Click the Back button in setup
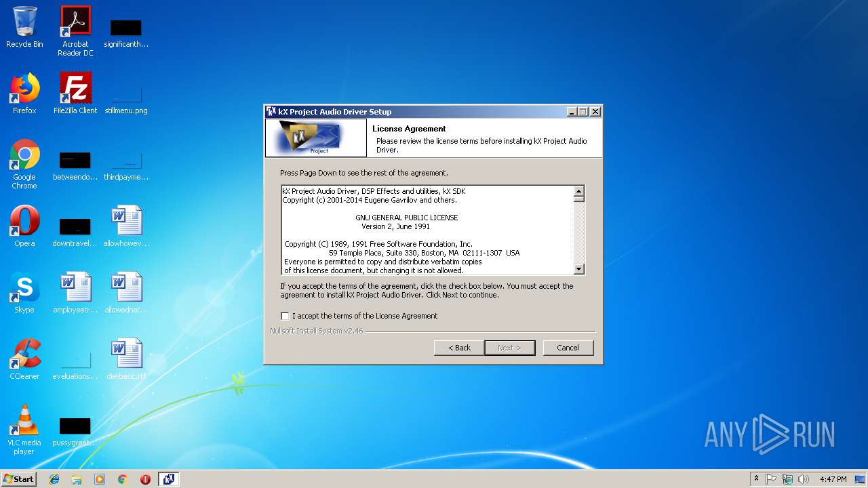Viewport: 868px width, 488px height. pyautogui.click(x=459, y=348)
